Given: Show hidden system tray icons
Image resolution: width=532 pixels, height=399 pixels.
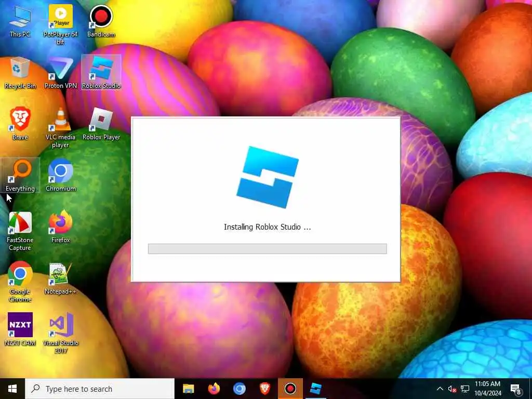Looking at the screenshot, I should [440, 389].
